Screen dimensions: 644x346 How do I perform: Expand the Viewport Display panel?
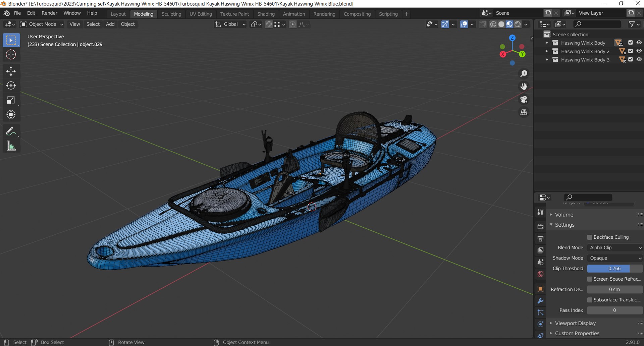pos(575,323)
